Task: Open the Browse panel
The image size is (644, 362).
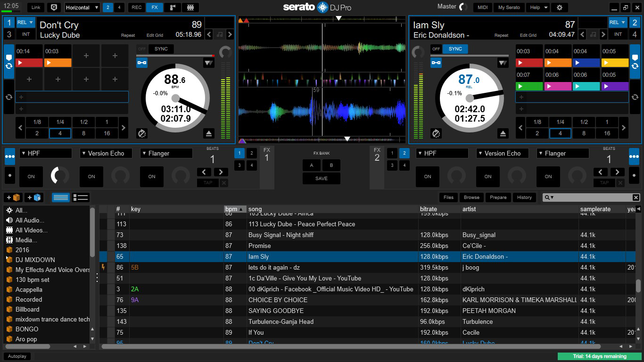Action: coord(471,197)
